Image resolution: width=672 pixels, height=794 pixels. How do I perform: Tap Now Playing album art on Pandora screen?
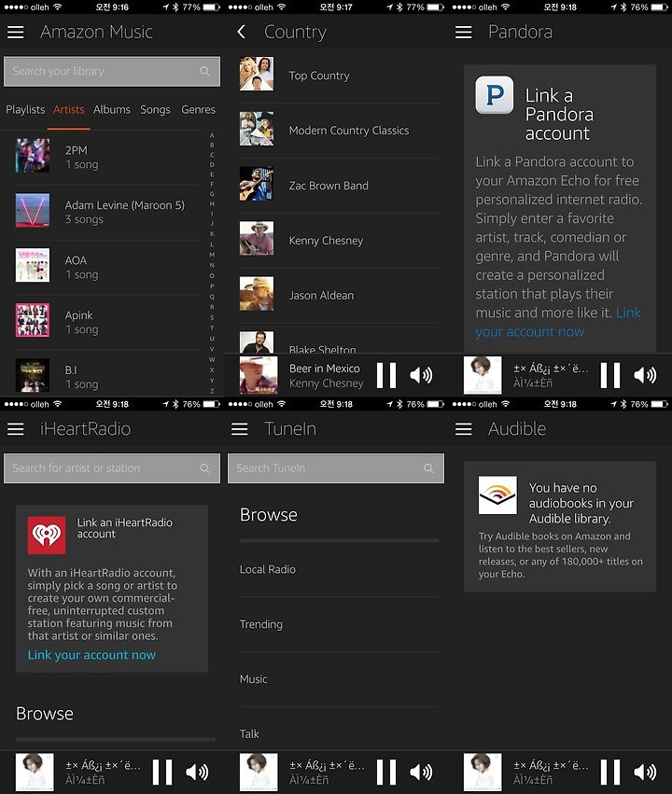[x=483, y=375]
